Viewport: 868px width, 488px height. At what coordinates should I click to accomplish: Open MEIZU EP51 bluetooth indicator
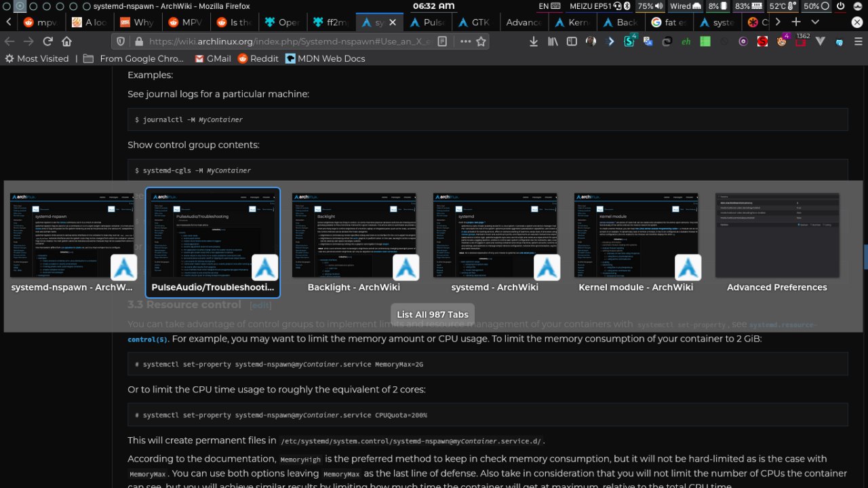(x=599, y=5)
